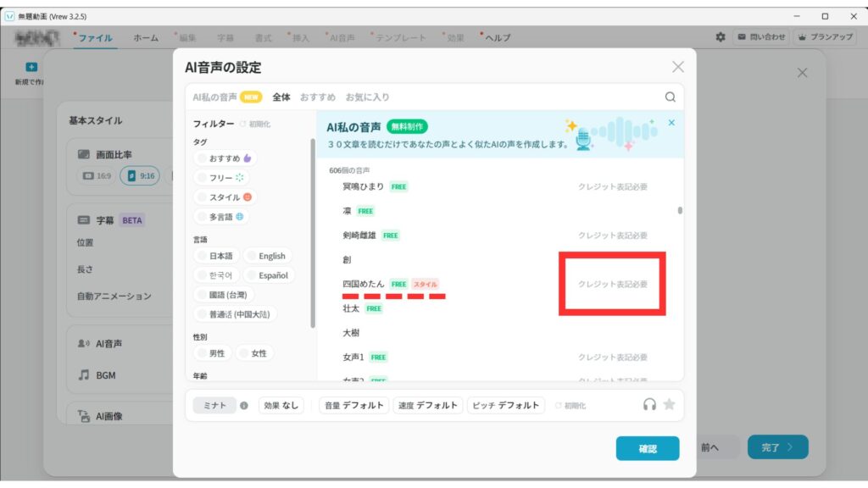Open the ホーム menu
This screenshot has width=868, height=488.
point(146,37)
